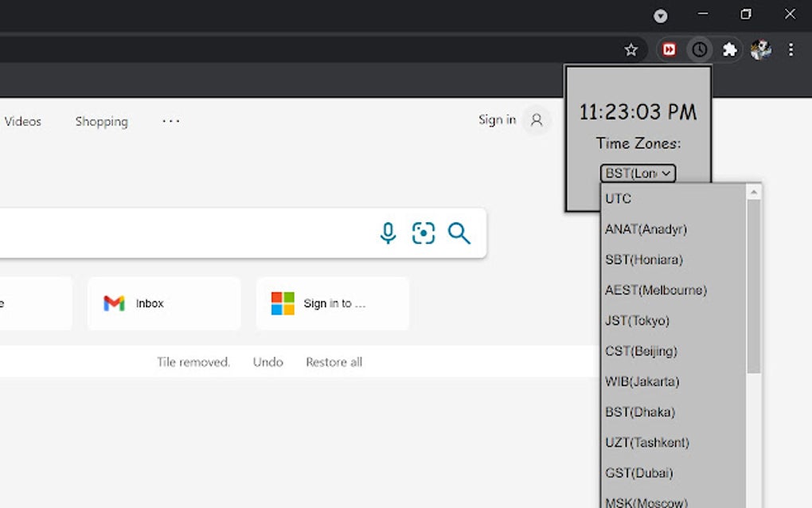The image size is (812, 508).
Task: Open Google Lens image search icon
Action: point(423,233)
